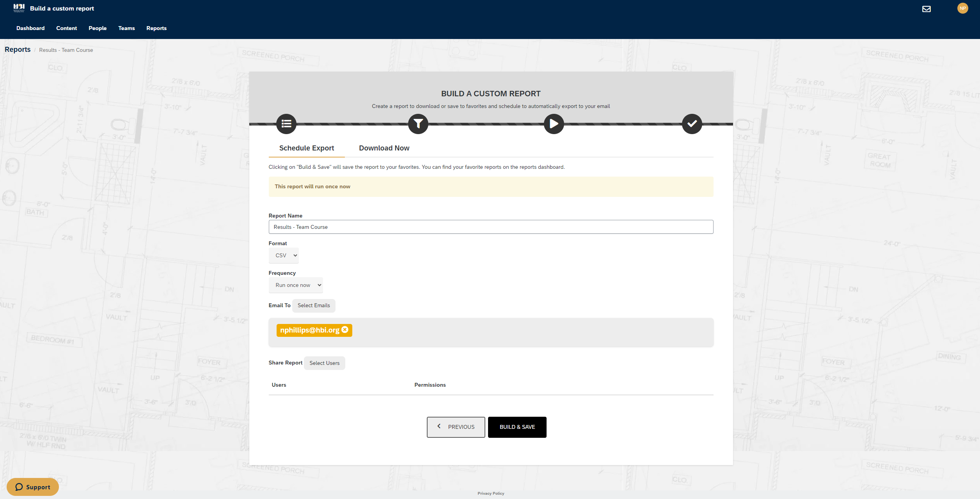Remove nphillips@hbi.org email tag
This screenshot has width=980, height=499.
(x=345, y=330)
